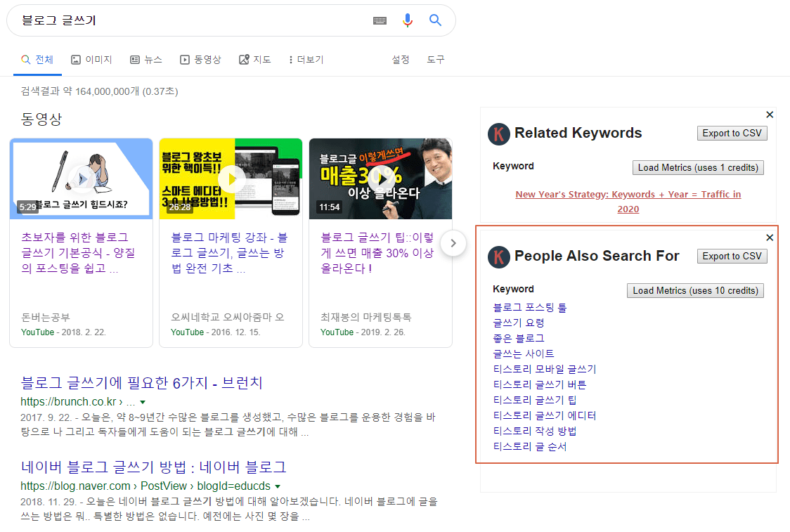
Task: Submit search with the magnifier icon
Action: pyautogui.click(x=435, y=20)
